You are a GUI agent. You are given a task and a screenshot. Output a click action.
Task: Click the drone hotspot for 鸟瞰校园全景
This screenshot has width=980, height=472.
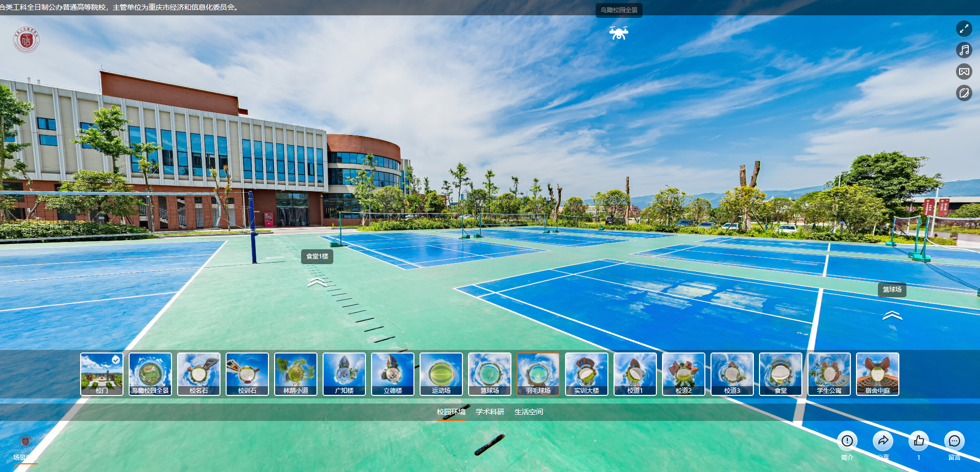coord(619,33)
